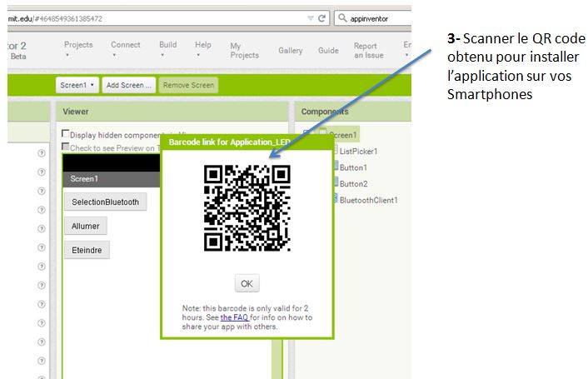The image size is (588, 379).
Task: Open the Help menu
Action: [x=202, y=49]
